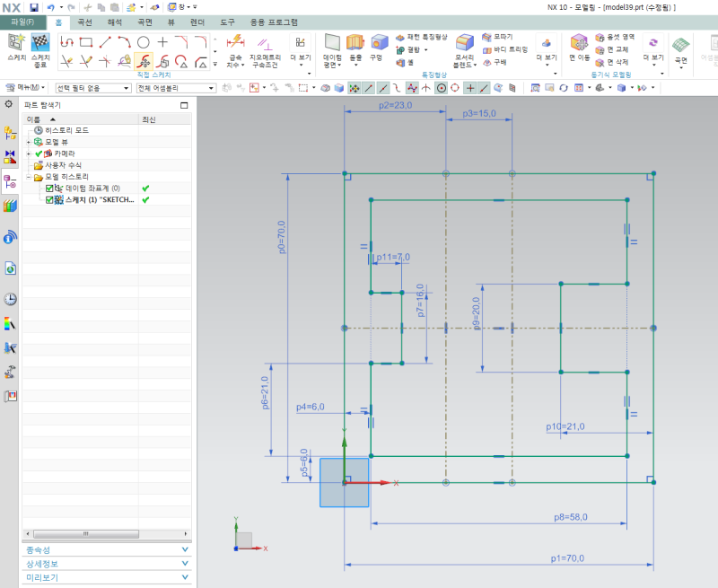Image resolution: width=718 pixels, height=588 pixels.
Task: Select the Circle sketch tool
Action: coord(143,41)
